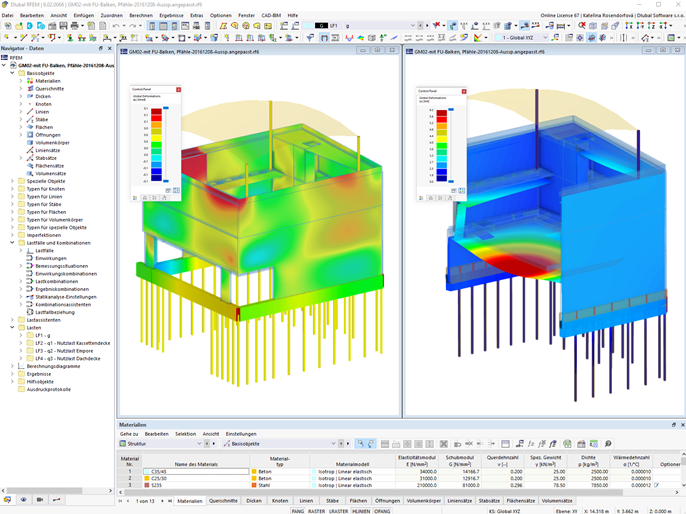Open 'Gehe zu' in Materialien panel
The width and height of the screenshot is (686, 514).
(129, 434)
